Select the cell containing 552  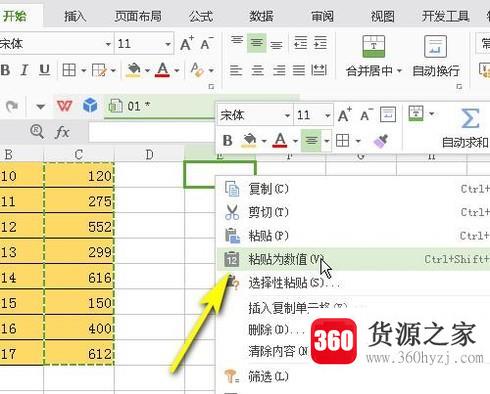(79, 227)
